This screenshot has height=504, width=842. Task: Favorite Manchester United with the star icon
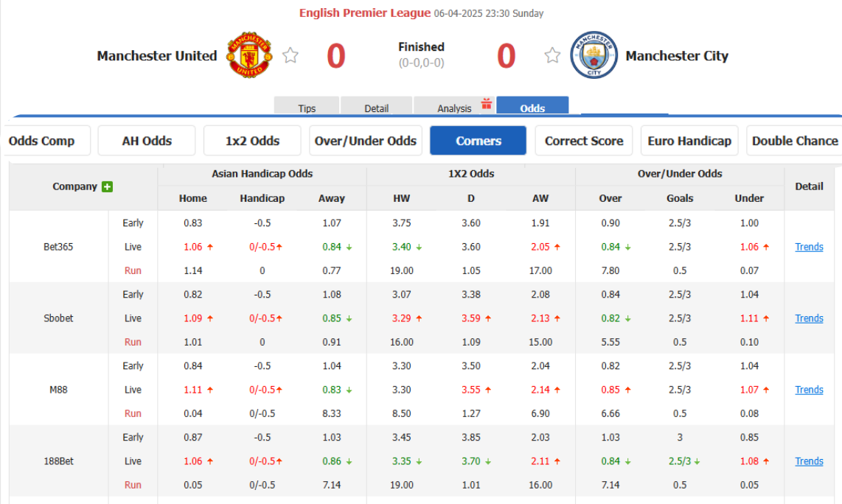(x=290, y=55)
